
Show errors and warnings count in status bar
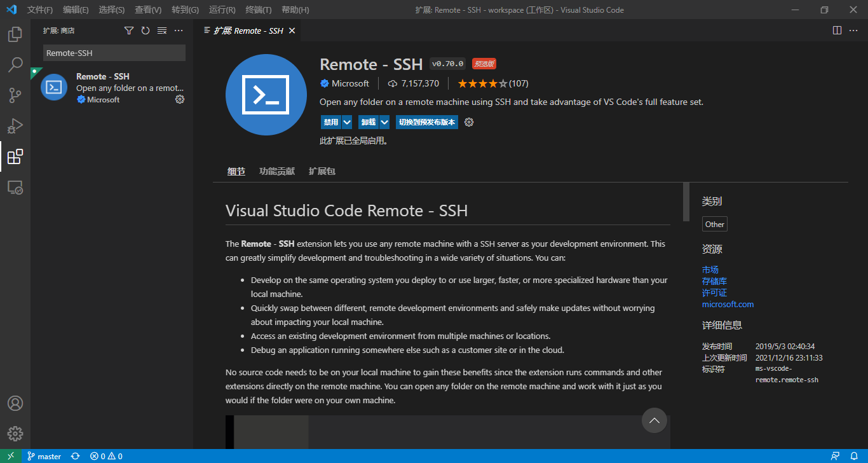106,456
